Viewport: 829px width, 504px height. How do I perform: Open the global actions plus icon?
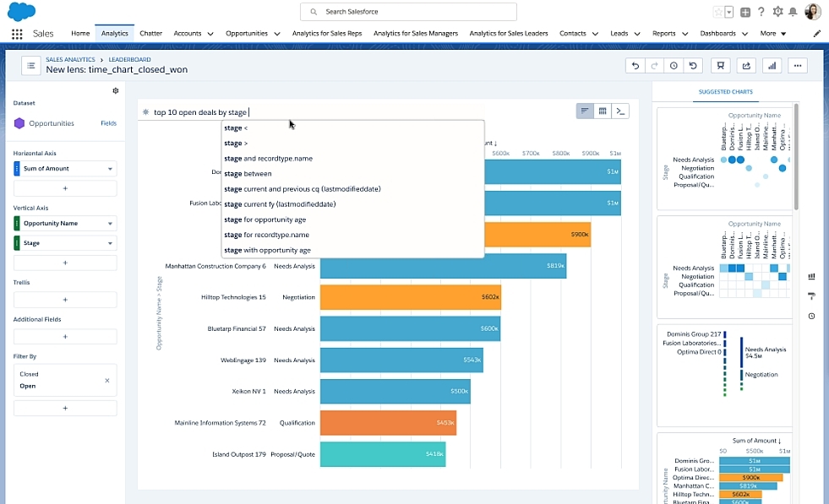(745, 12)
